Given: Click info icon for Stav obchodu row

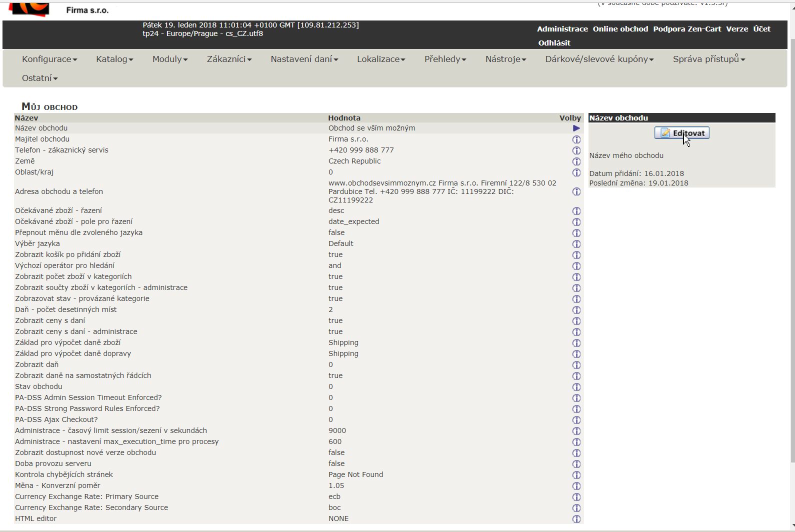Looking at the screenshot, I should pyautogui.click(x=576, y=387).
